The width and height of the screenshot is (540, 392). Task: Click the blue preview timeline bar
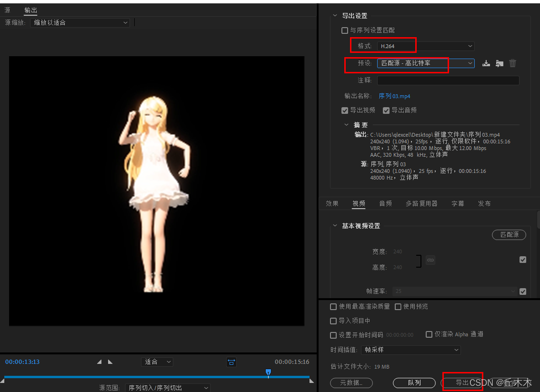157,377
